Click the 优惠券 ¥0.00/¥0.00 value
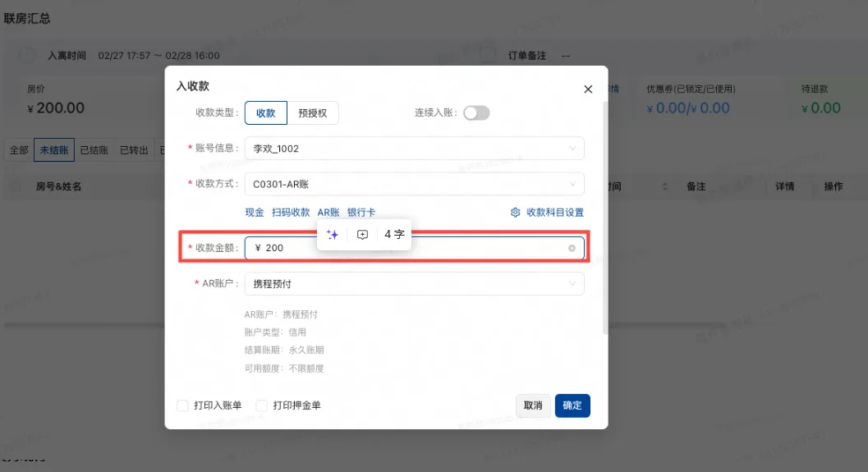Image resolution: width=868 pixels, height=472 pixels. click(x=688, y=108)
